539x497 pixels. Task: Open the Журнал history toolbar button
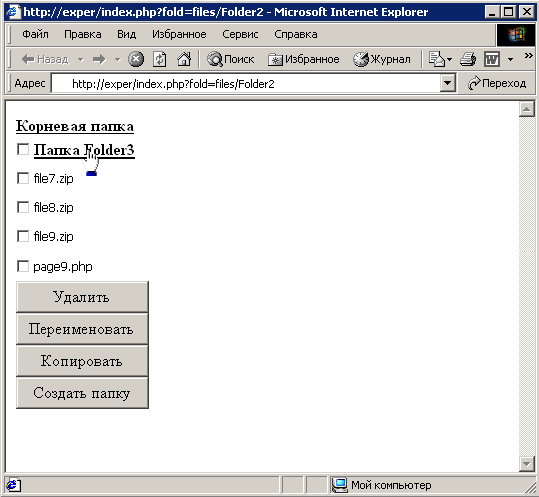coord(382,59)
